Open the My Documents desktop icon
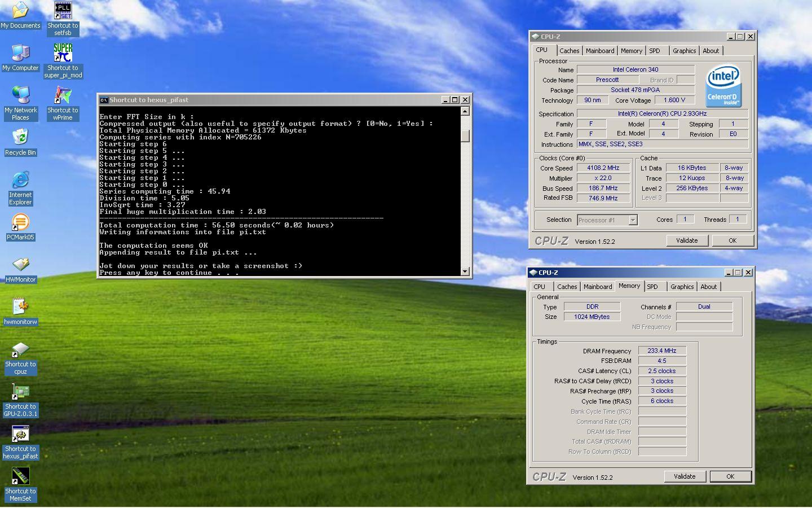 (x=20, y=15)
